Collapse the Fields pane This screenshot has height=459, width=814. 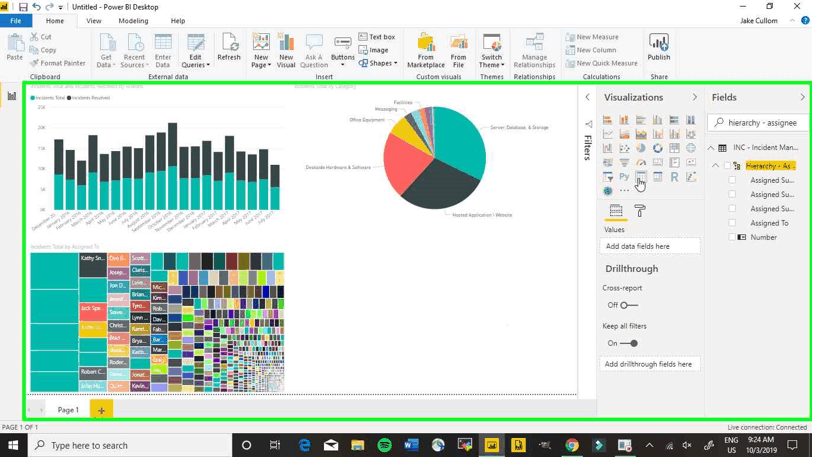803,97
